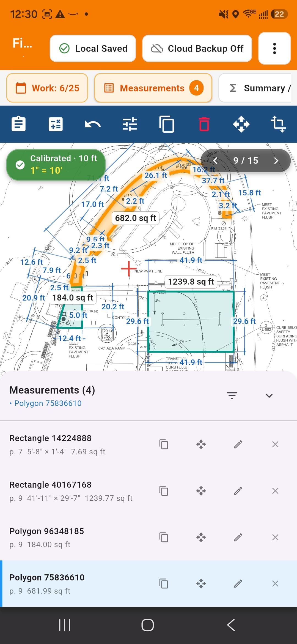The height and width of the screenshot is (644, 297).
Task: Go to Android home screen
Action: (x=148, y=625)
